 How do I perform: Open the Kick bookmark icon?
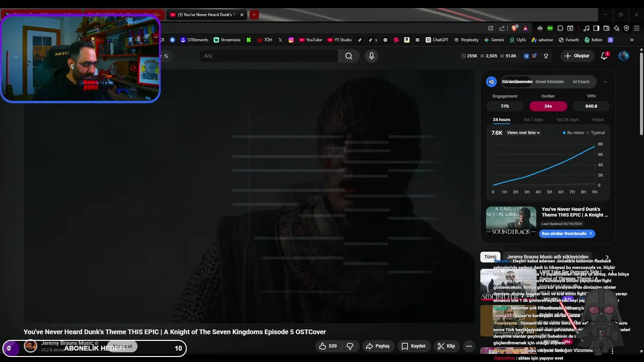[x=249, y=40]
